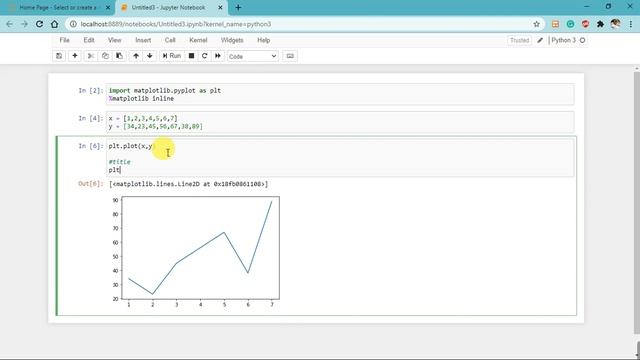
Task: Click the In [6] cell prompt
Action: (91, 146)
